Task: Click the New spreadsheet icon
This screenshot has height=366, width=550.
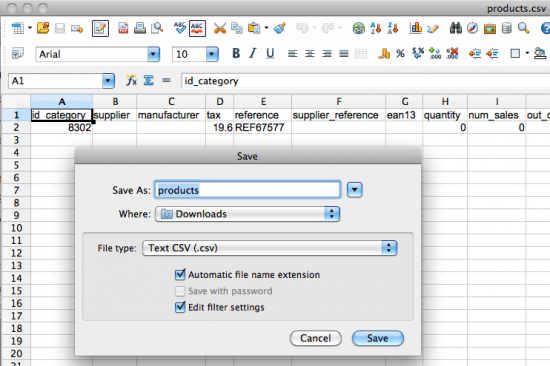Action: tap(18, 28)
